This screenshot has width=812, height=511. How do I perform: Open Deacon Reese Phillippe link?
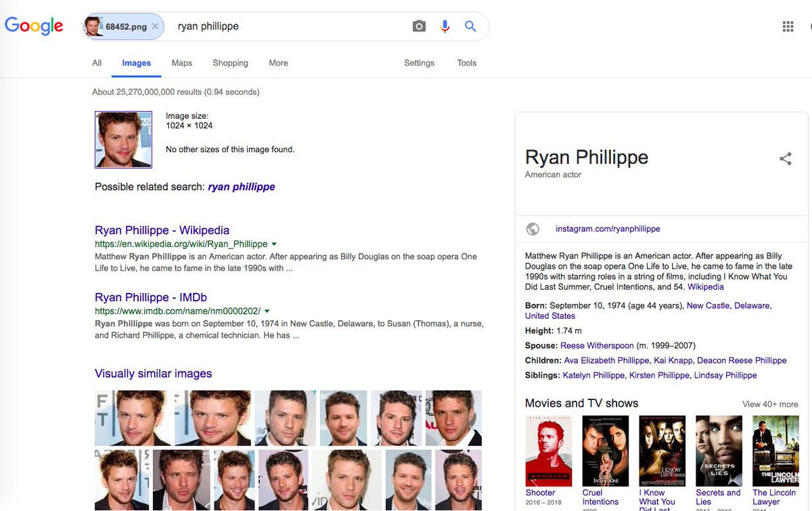pyautogui.click(x=742, y=361)
